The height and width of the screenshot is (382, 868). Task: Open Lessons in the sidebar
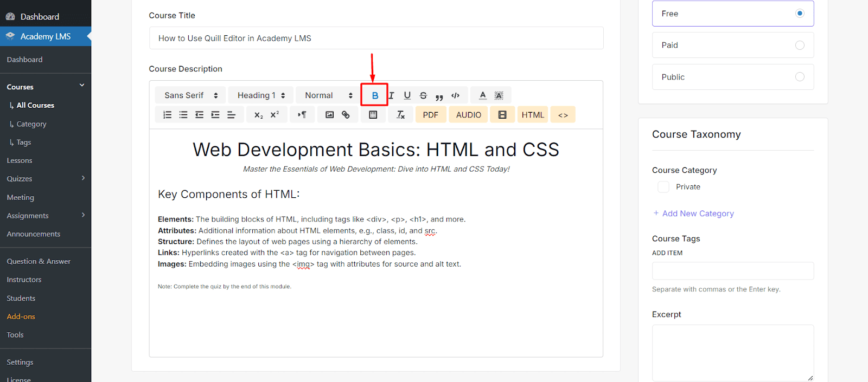point(20,160)
